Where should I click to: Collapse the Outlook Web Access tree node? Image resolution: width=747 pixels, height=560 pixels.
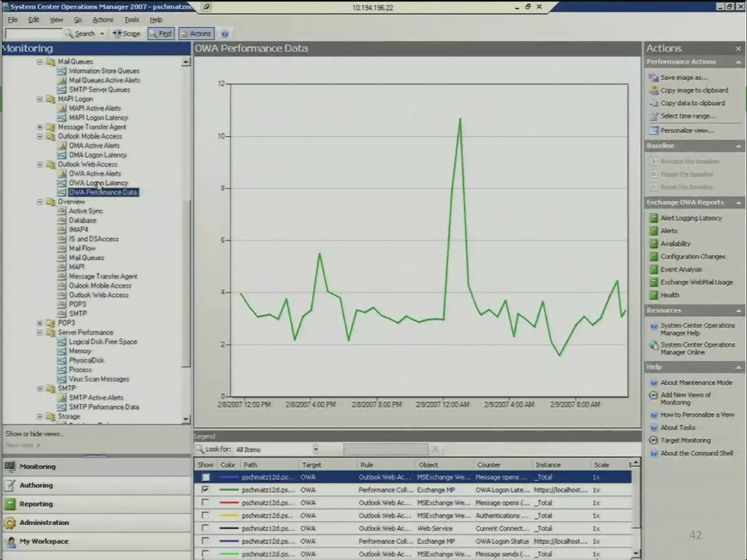click(x=40, y=164)
